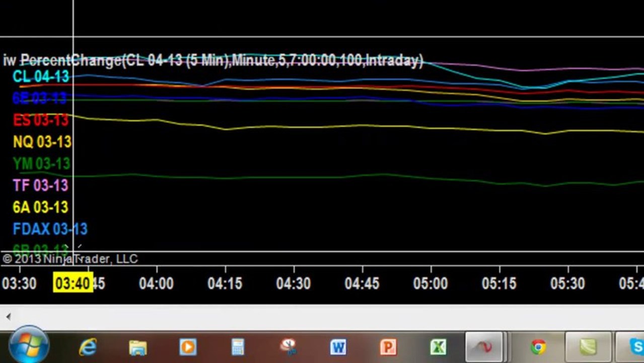The width and height of the screenshot is (644, 363).
Task: Click the 2013 NinjaTrader, LLC copyright text
Action: pyautogui.click(x=70, y=259)
